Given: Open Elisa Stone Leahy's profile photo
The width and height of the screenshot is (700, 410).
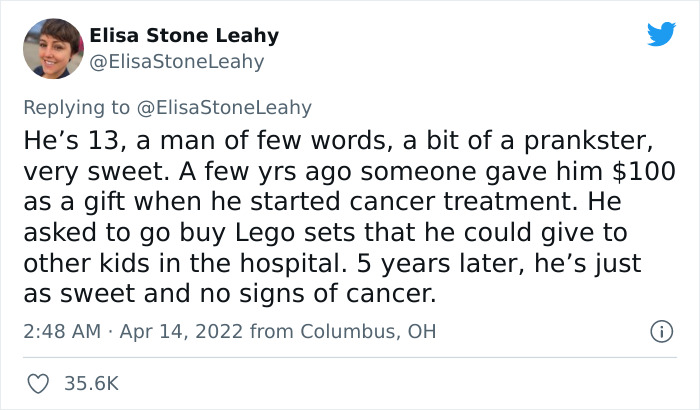Looking at the screenshot, I should point(47,48).
